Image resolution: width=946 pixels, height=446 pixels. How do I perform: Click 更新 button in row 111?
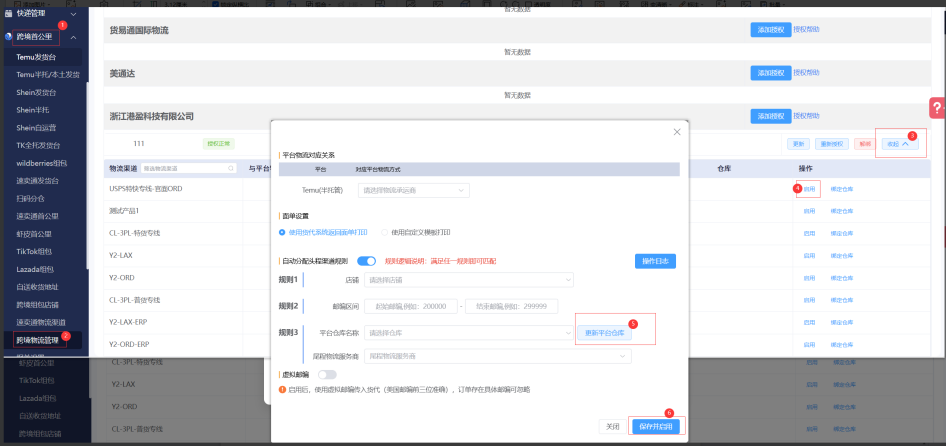[798, 144]
